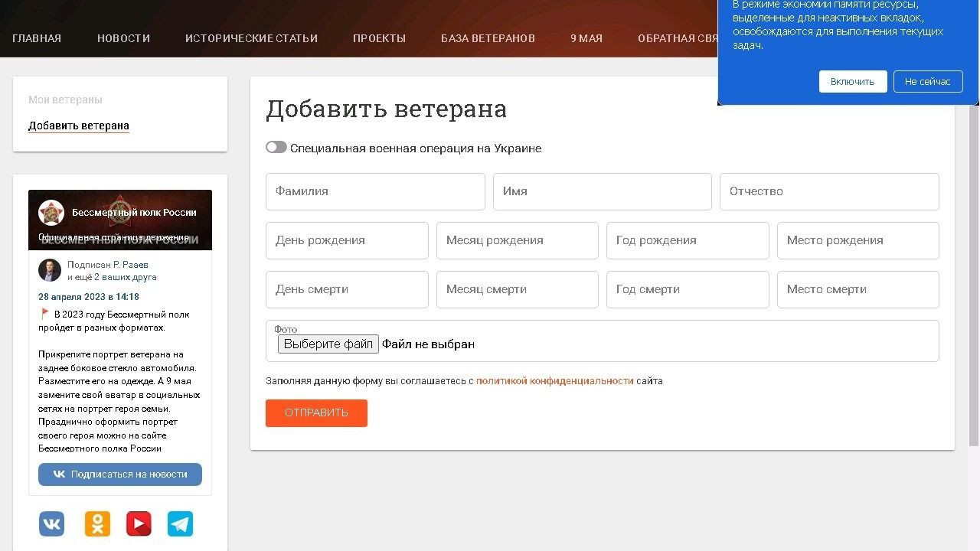Select Мои ветераны in sidebar

coord(65,99)
